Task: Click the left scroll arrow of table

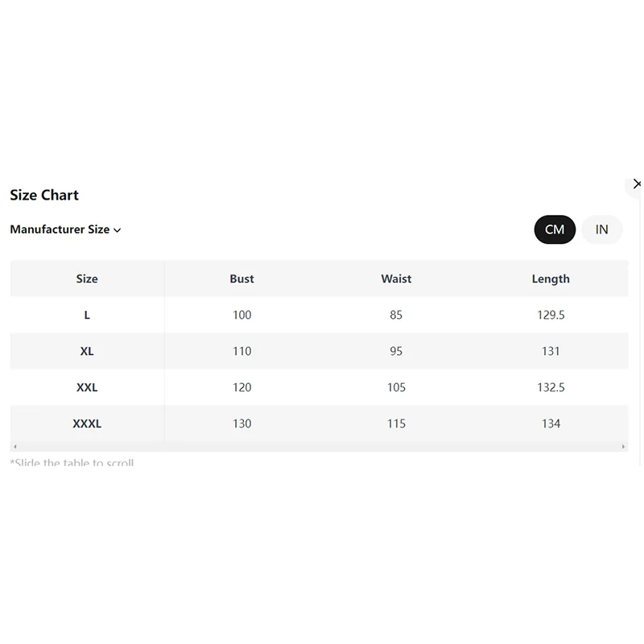Action: tap(15, 447)
